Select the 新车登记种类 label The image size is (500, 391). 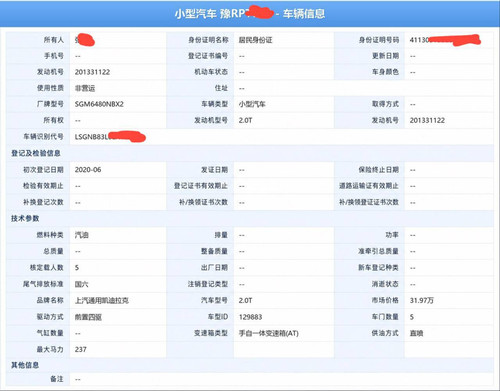point(379,267)
